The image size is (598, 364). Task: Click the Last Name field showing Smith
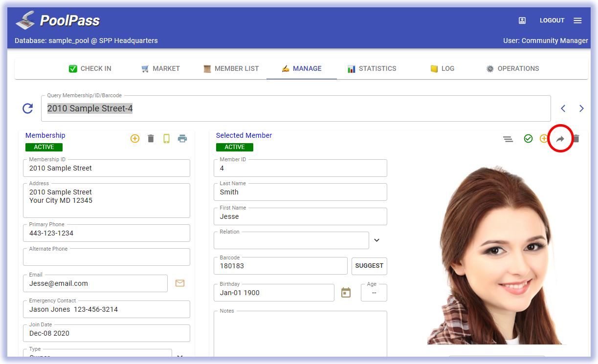pyautogui.click(x=300, y=192)
